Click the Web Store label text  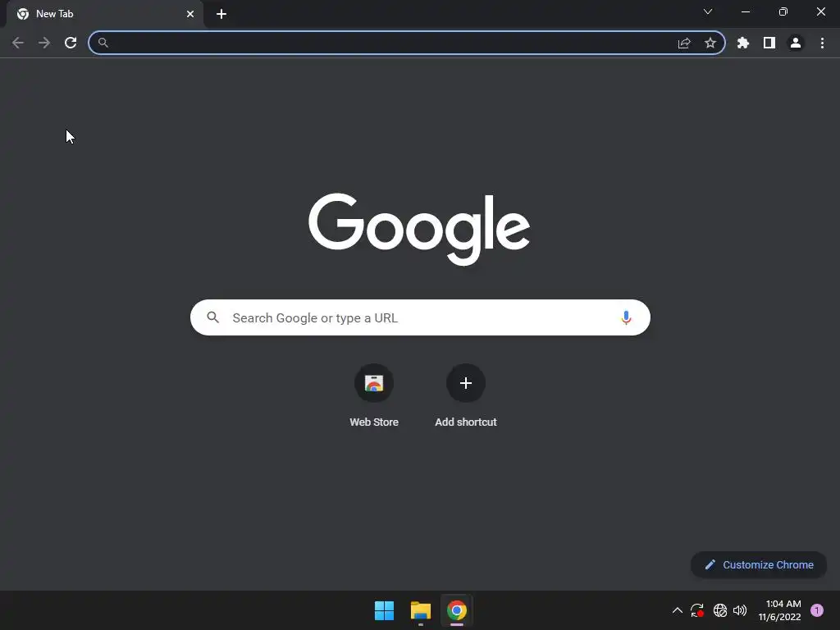coord(374,422)
